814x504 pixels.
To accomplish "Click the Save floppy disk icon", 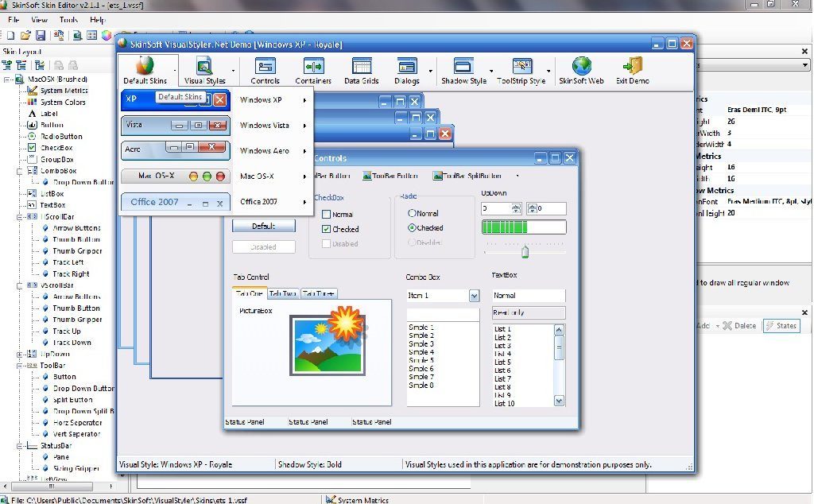I will (x=41, y=35).
